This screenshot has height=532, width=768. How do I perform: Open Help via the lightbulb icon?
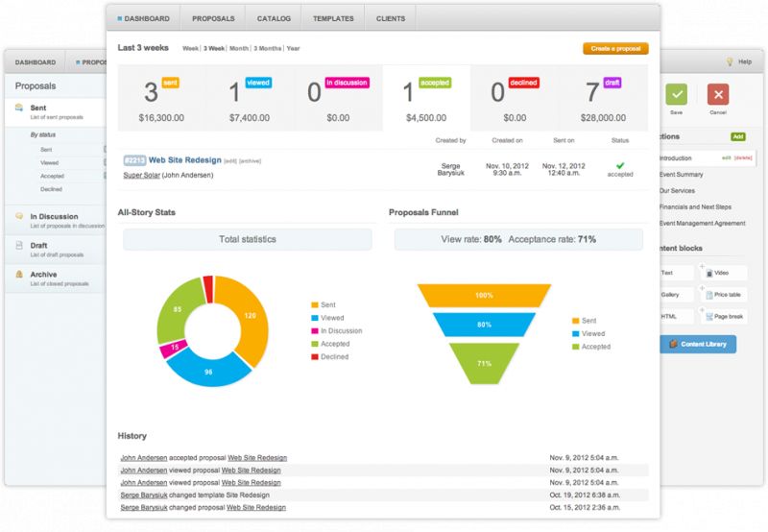click(x=730, y=61)
